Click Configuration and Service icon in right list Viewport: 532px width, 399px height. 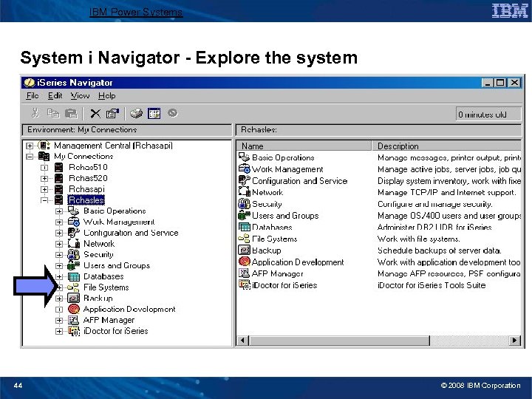point(244,180)
